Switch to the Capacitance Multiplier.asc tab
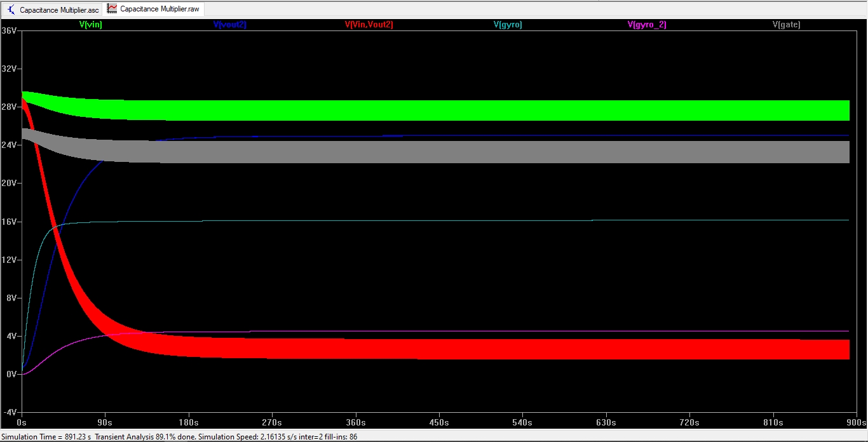Viewport: 868px width, 442px height. (53, 10)
